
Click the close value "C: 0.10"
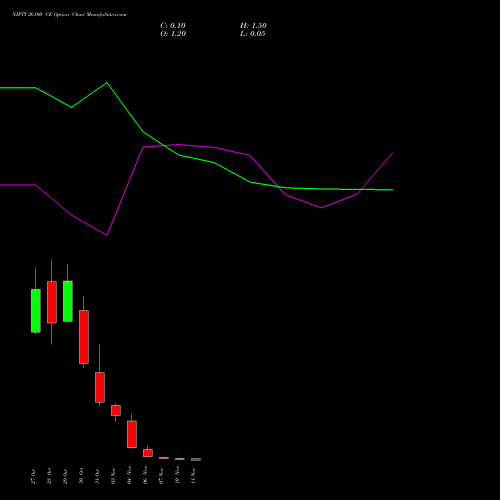173,26
